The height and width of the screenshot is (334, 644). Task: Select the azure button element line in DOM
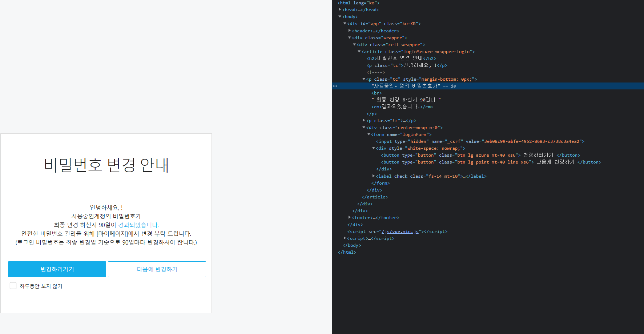pyautogui.click(x=480, y=155)
